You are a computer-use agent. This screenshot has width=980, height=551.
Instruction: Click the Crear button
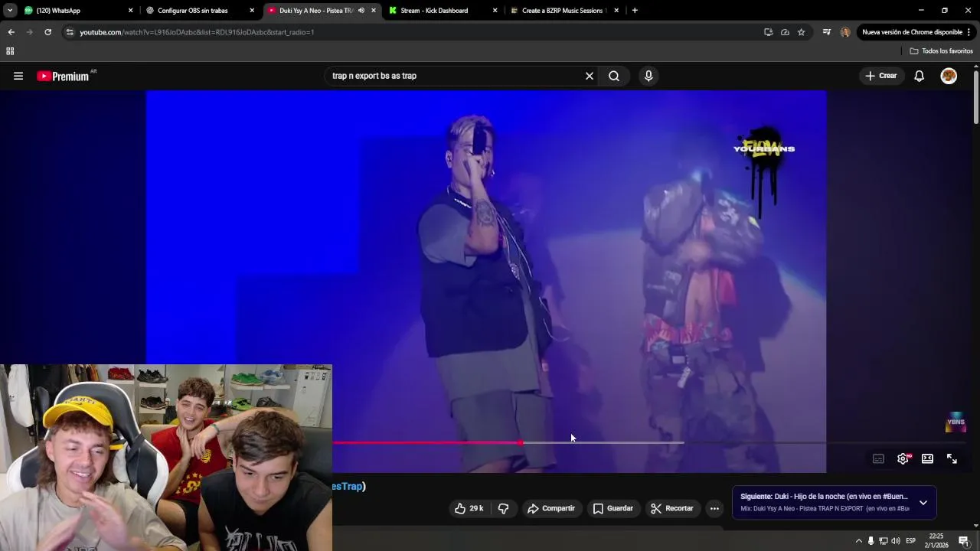click(x=881, y=76)
